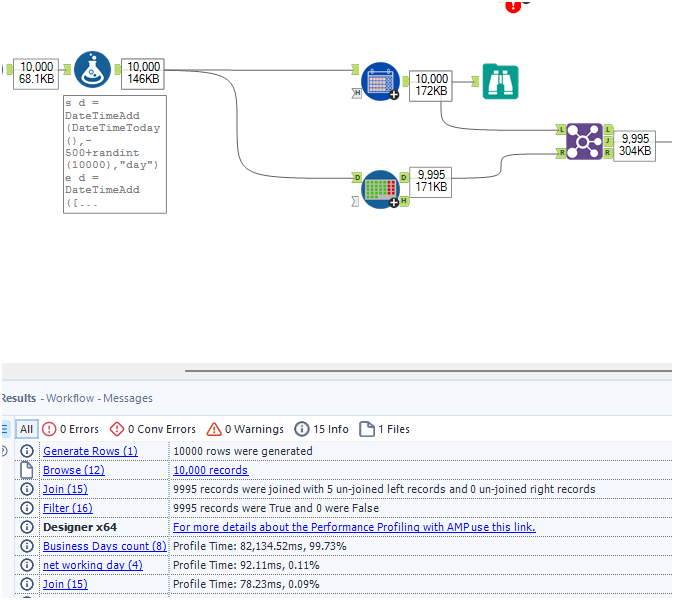Click info icon beside Filter (16) message

tap(27, 508)
